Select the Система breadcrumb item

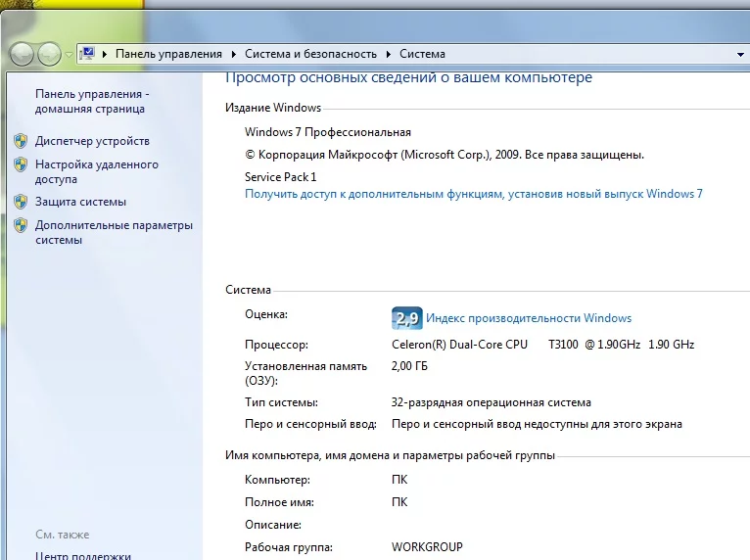pyautogui.click(x=422, y=54)
